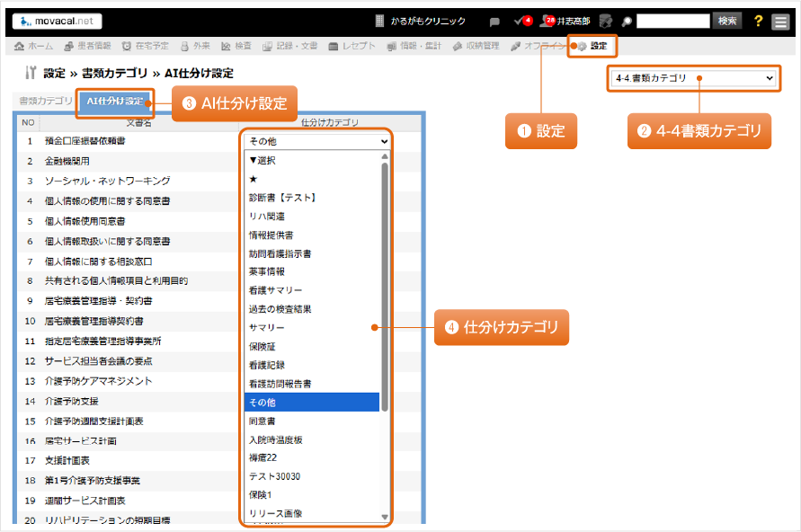Select 診断書【テスト】 from the category list
This screenshot has height=532, width=801.
click(x=282, y=197)
